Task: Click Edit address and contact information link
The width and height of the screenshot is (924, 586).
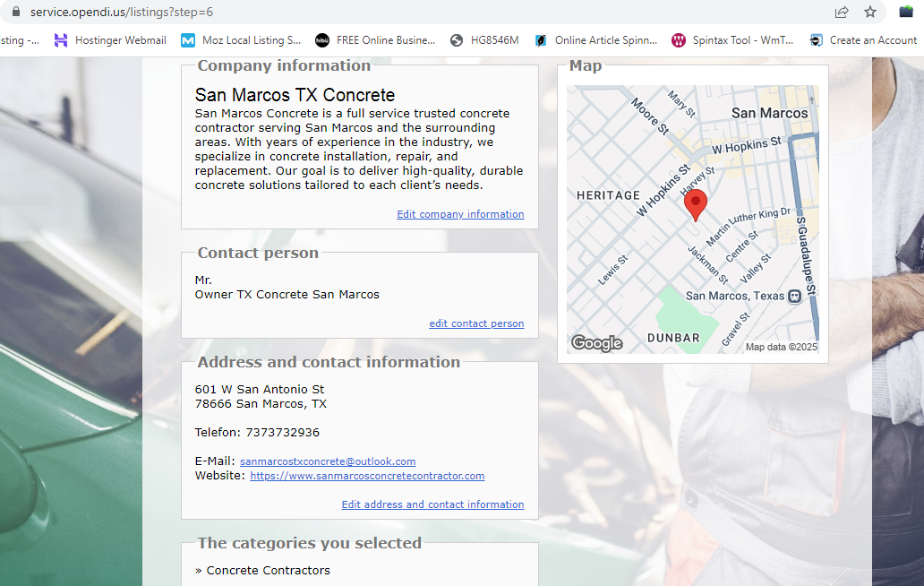Action: pyautogui.click(x=432, y=504)
